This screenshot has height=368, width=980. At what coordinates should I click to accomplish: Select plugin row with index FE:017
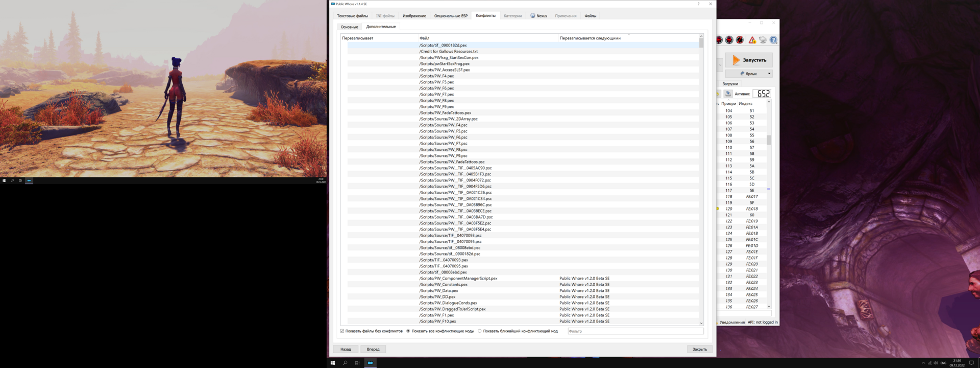point(742,196)
